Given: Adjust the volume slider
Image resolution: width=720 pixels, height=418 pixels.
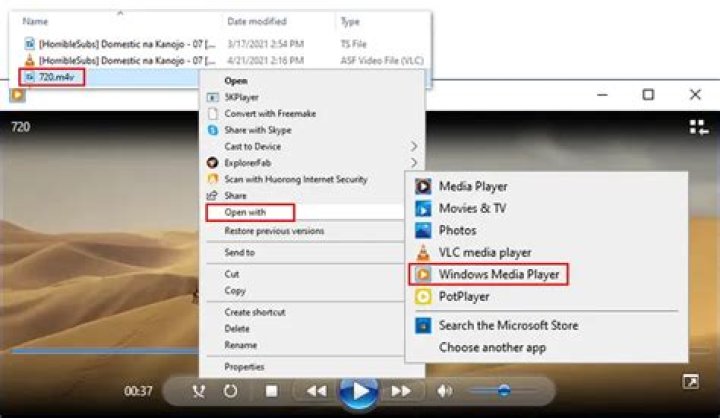Looking at the screenshot, I should (503, 390).
